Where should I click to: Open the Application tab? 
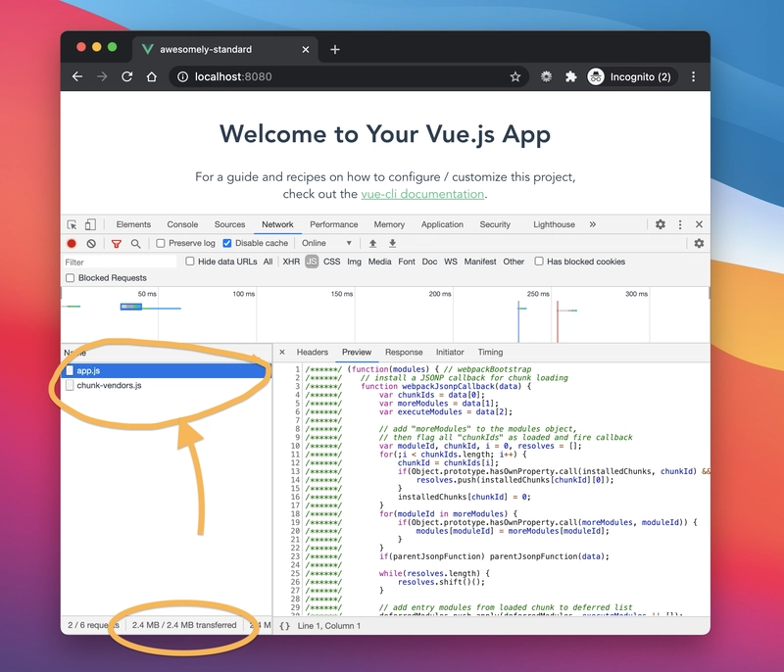click(442, 224)
